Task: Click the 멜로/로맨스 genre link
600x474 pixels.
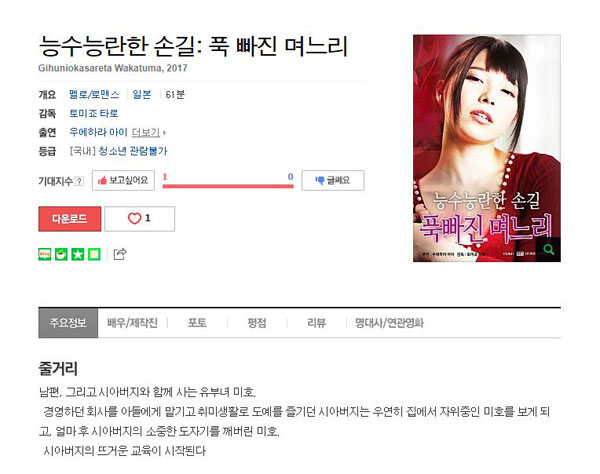Action: (x=94, y=94)
